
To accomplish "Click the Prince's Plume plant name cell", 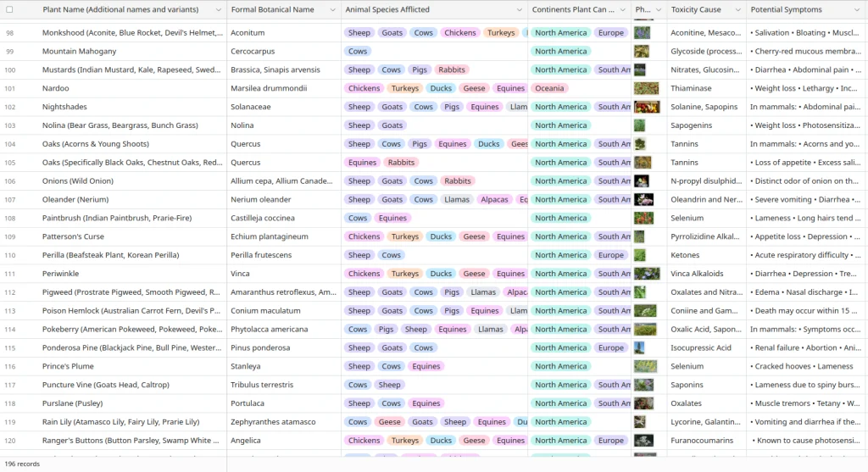I will [x=133, y=366].
